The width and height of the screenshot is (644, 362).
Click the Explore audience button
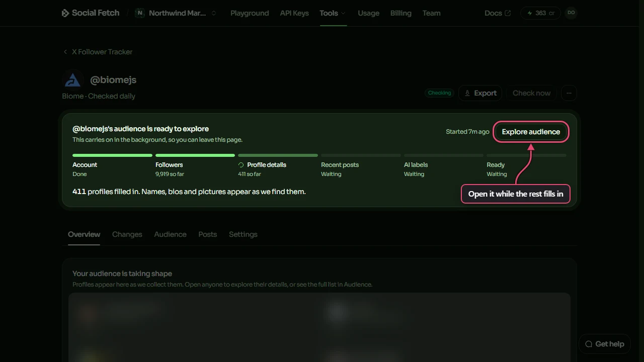pos(531,132)
